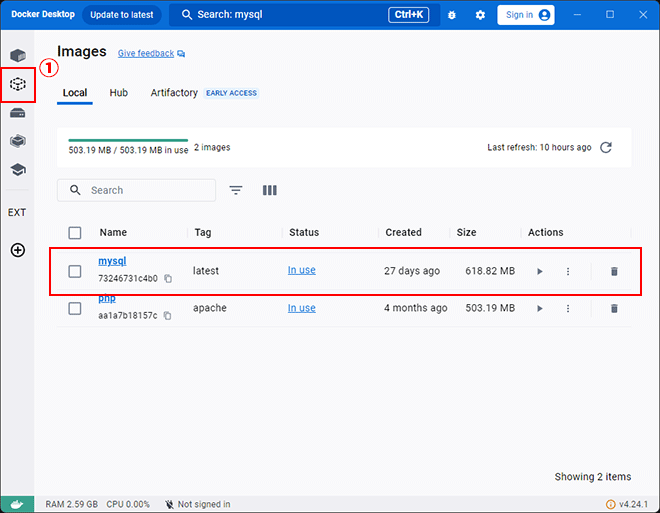
Task: Switch to the Hub tab
Action: point(119,93)
